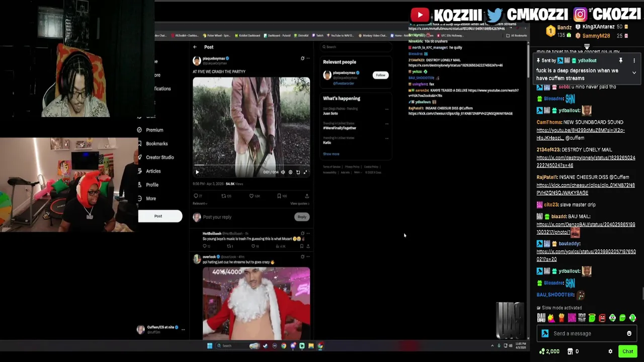Open the emote picker in chat input

(x=629, y=333)
